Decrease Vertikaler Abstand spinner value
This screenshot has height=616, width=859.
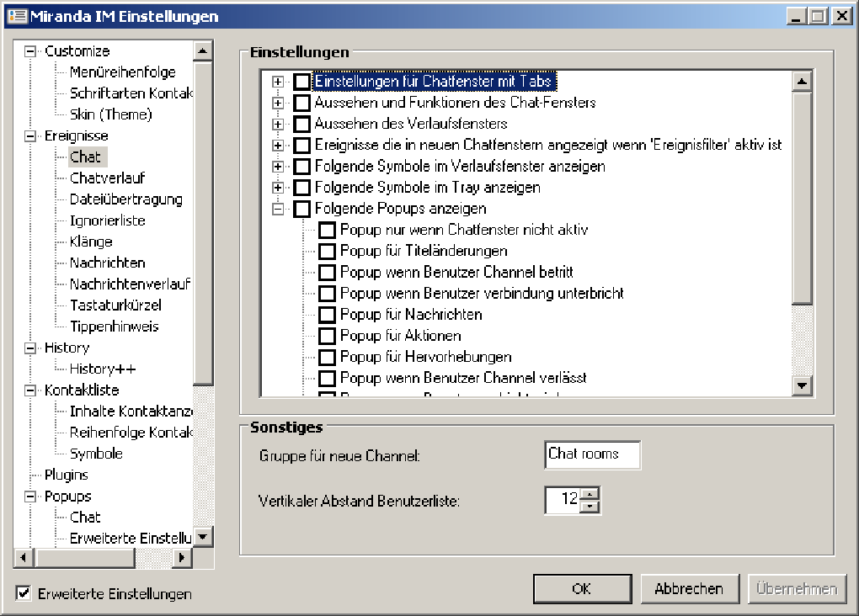(x=590, y=507)
